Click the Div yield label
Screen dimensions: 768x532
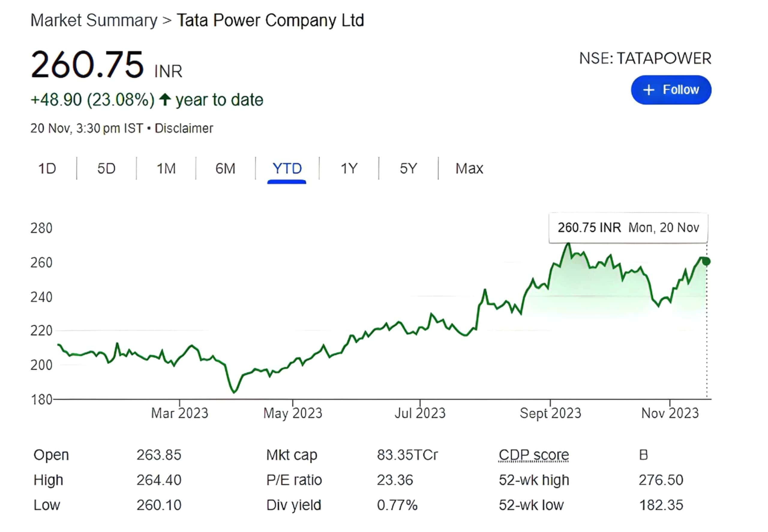(x=293, y=505)
